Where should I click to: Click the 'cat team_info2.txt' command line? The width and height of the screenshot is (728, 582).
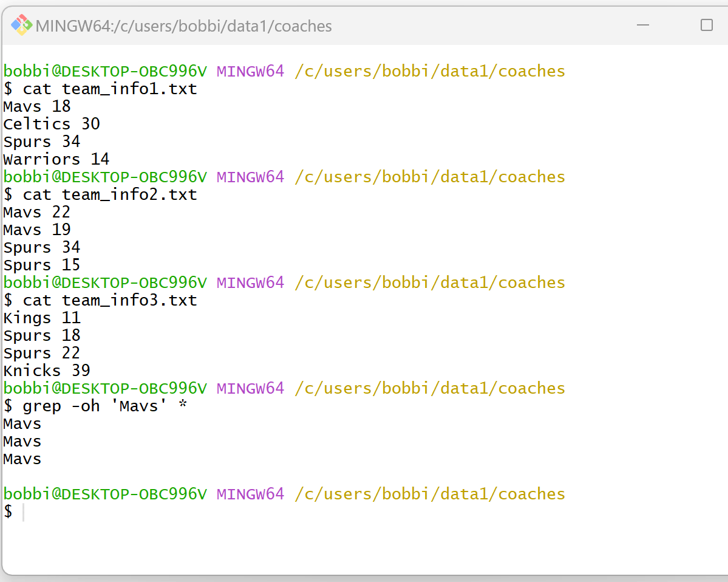100,194
